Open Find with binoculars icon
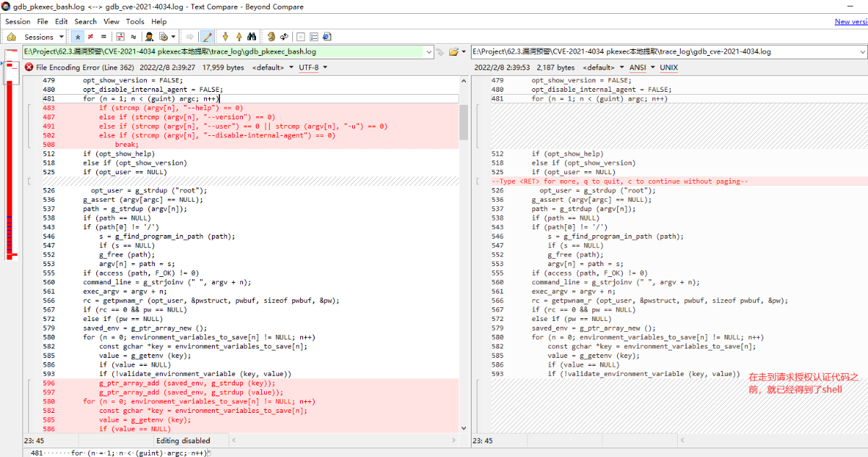 click(252, 36)
